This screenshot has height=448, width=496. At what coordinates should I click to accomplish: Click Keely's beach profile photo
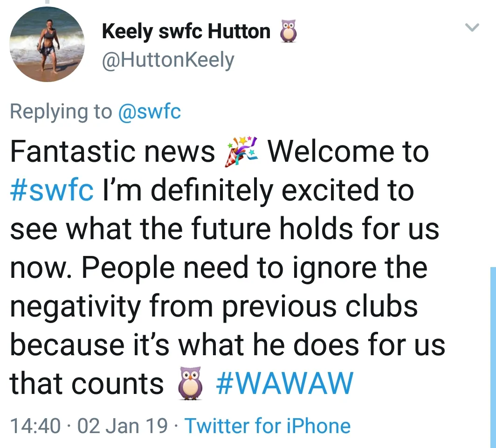pyautogui.click(x=47, y=45)
